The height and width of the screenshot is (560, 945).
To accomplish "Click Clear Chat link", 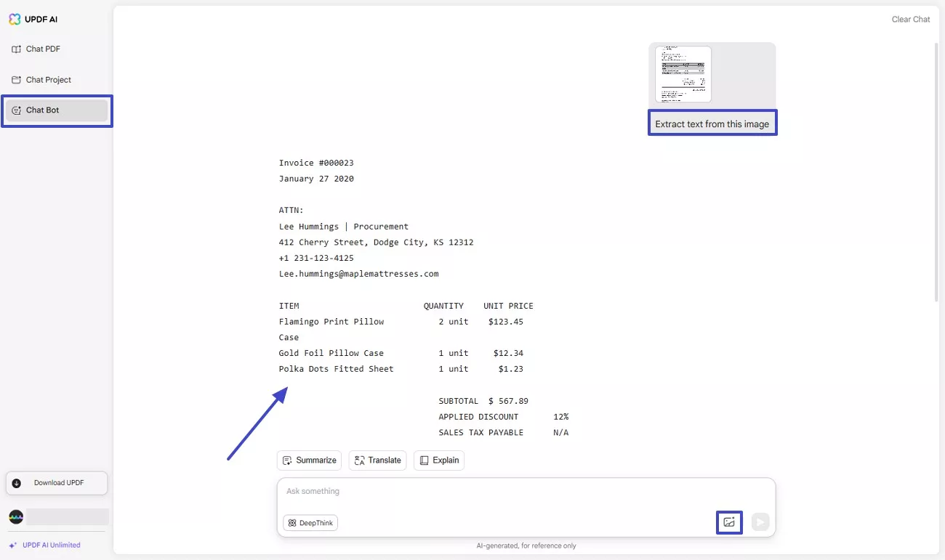I will (x=911, y=20).
